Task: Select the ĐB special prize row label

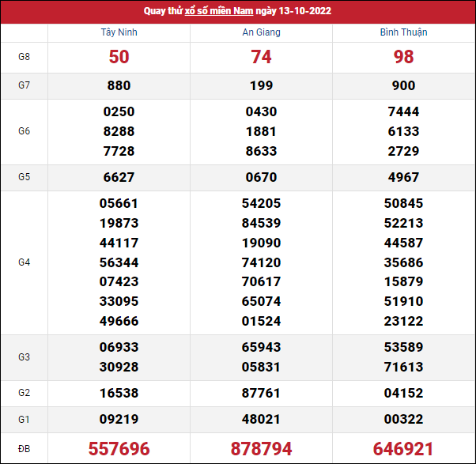Action: coord(24,448)
